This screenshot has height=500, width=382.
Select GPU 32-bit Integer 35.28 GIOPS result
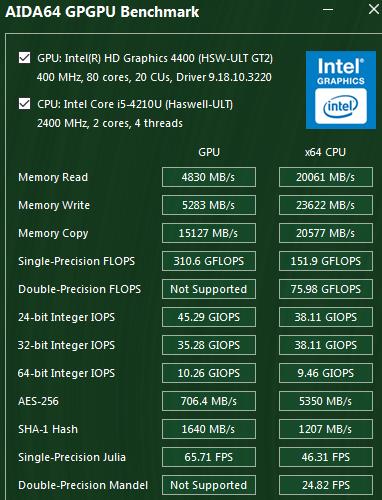tap(209, 345)
